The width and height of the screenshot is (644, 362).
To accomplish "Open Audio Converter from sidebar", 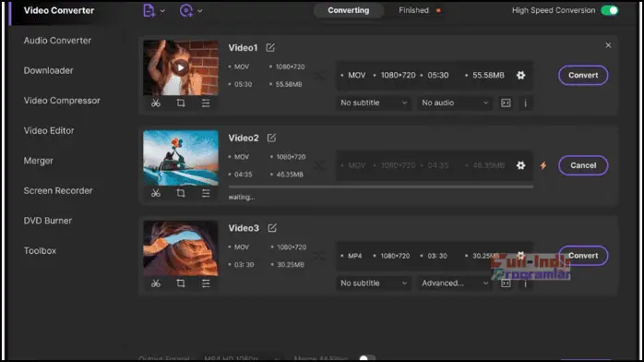I will click(x=57, y=41).
